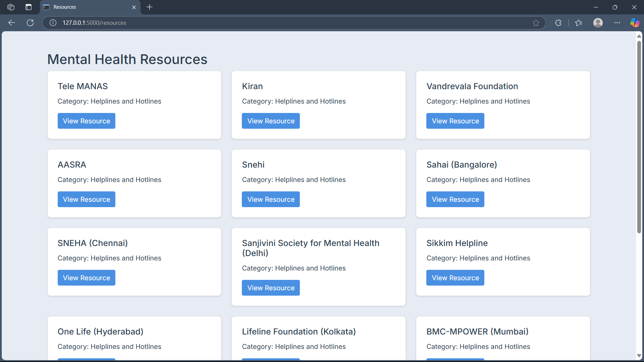Refresh the Resources page

[30, 23]
